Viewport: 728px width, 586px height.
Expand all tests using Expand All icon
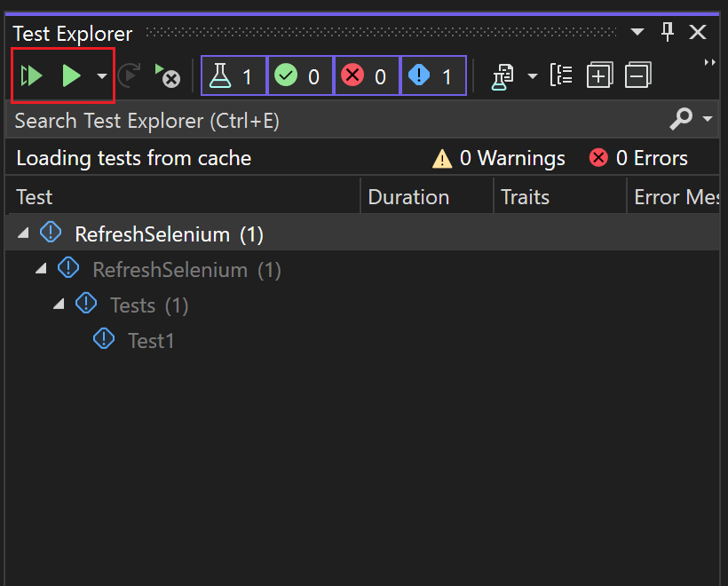pyautogui.click(x=599, y=75)
